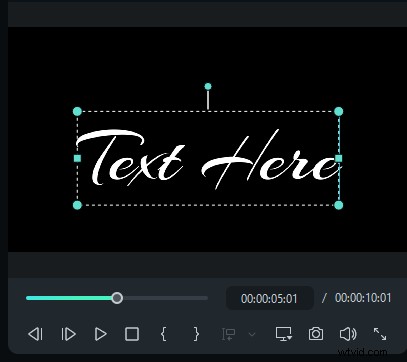Open dropdown arrow next to insert icon
Image resolution: width=407 pixels, height=362 pixels.
(x=252, y=334)
